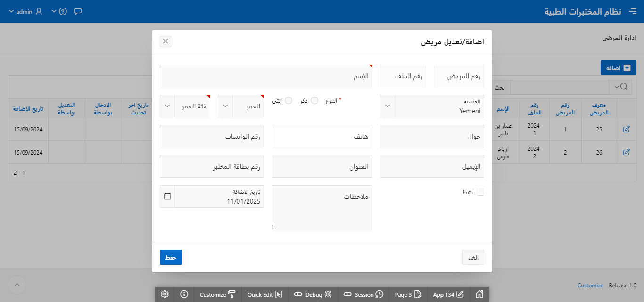644x302 pixels.
Task: Click the اضافة add button
Action: click(x=619, y=68)
